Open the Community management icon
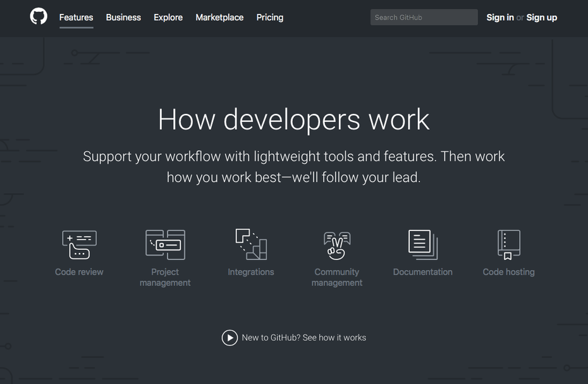This screenshot has width=588, height=384. point(337,246)
